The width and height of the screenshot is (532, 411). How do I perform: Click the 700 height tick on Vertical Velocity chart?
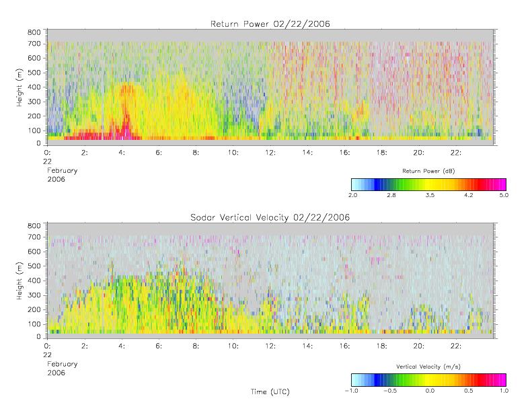[34, 237]
